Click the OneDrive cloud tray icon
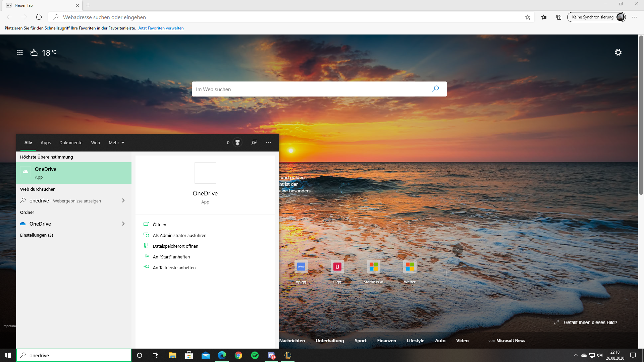The width and height of the screenshot is (644, 362). click(584, 355)
